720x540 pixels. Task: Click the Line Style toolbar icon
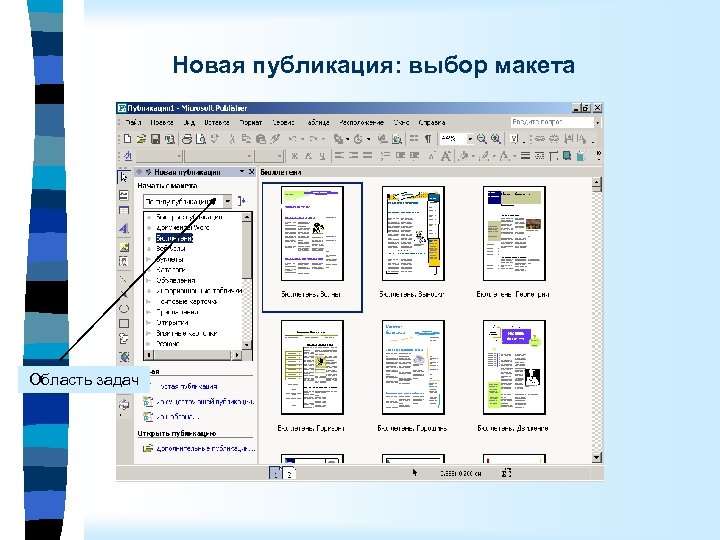(x=525, y=156)
